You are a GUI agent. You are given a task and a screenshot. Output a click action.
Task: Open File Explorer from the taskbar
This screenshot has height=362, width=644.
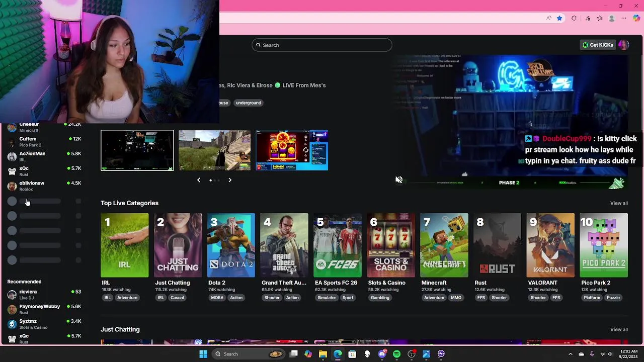(323, 354)
